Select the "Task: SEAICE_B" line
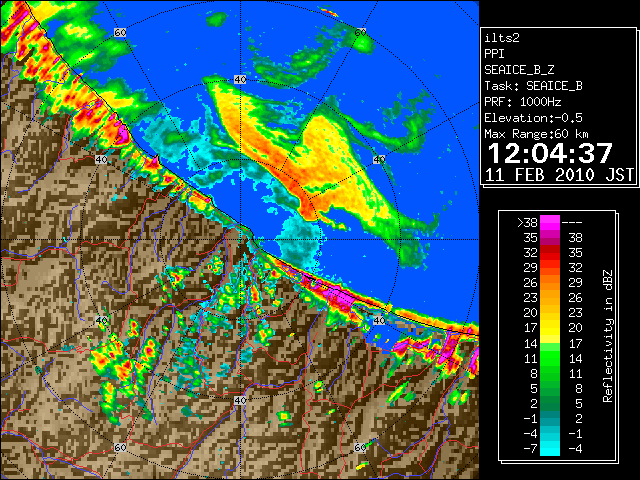The image size is (640, 480). tap(533, 86)
